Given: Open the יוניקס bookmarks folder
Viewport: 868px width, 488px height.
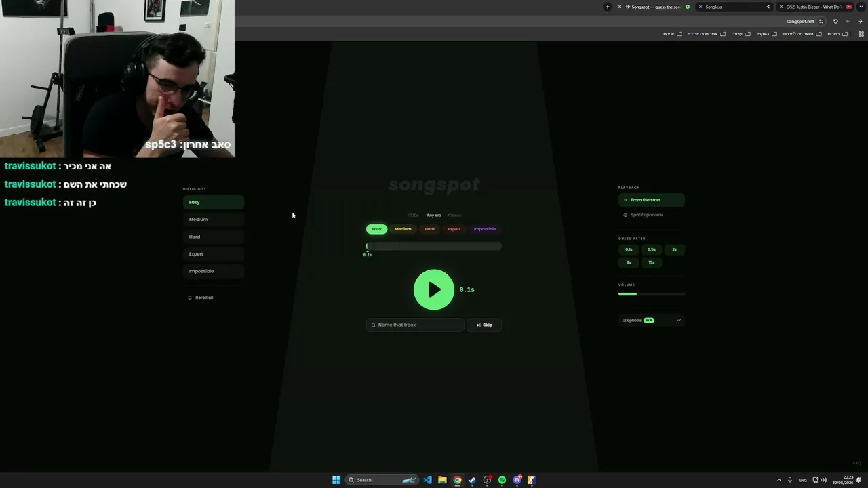Looking at the screenshot, I should (673, 34).
